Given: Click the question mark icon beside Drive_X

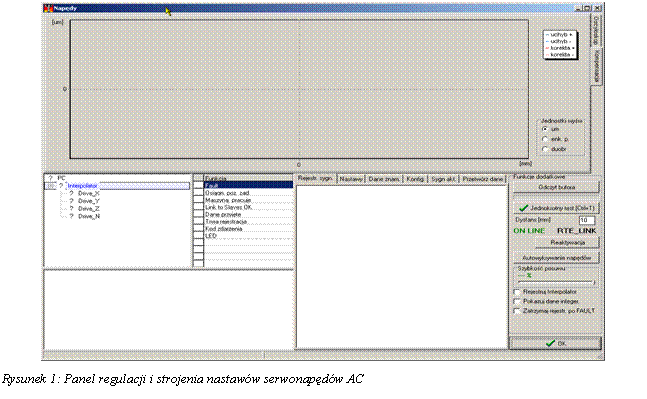Looking at the screenshot, I should (71, 193).
